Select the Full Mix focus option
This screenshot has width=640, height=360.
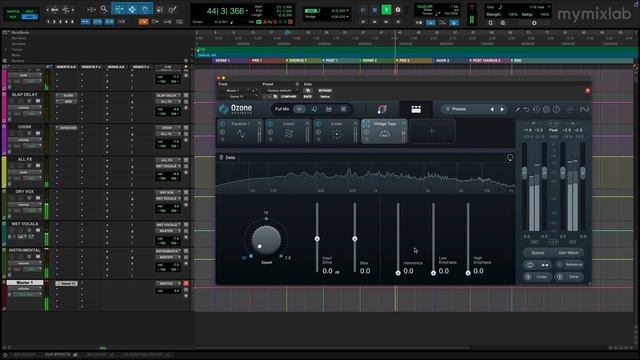click(x=282, y=109)
